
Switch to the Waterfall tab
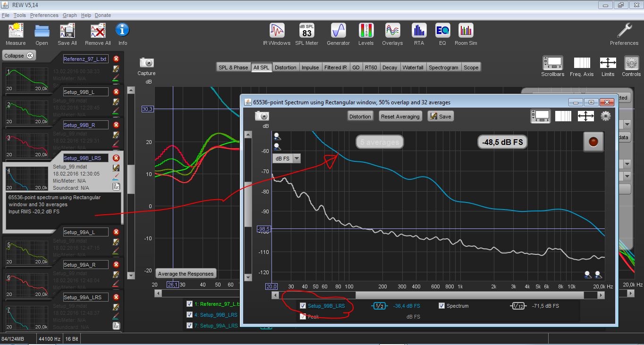click(x=413, y=67)
